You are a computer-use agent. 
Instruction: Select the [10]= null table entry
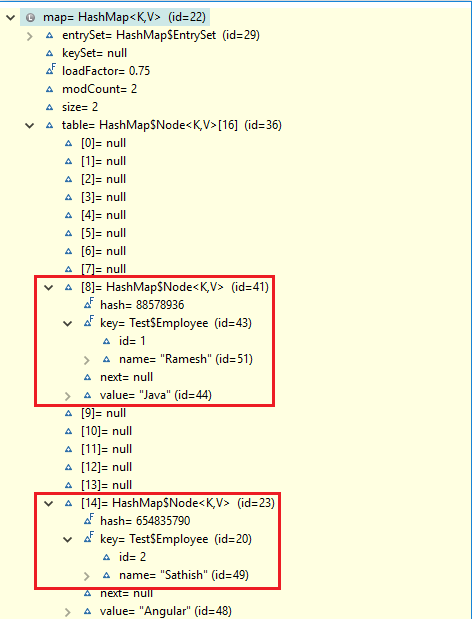[x=107, y=431]
